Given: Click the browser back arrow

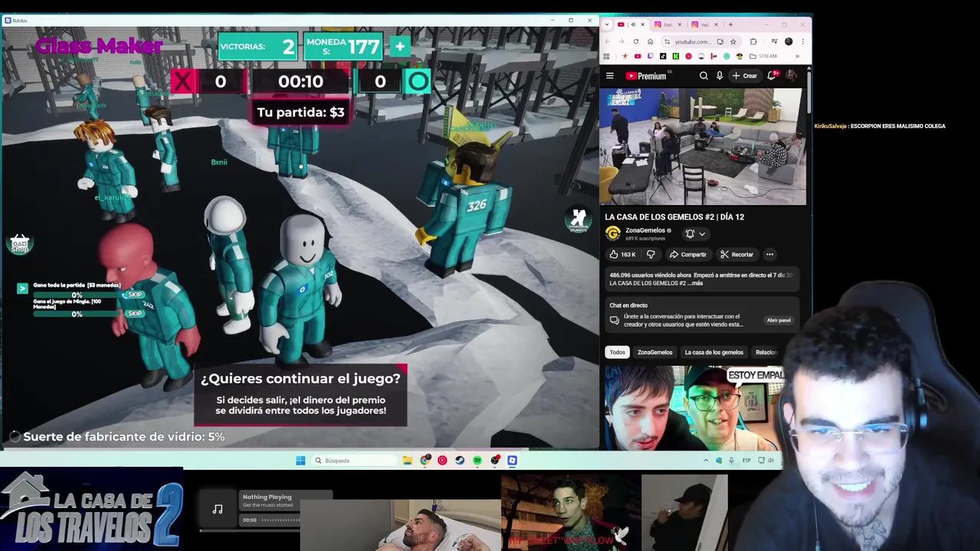Looking at the screenshot, I should pos(607,41).
